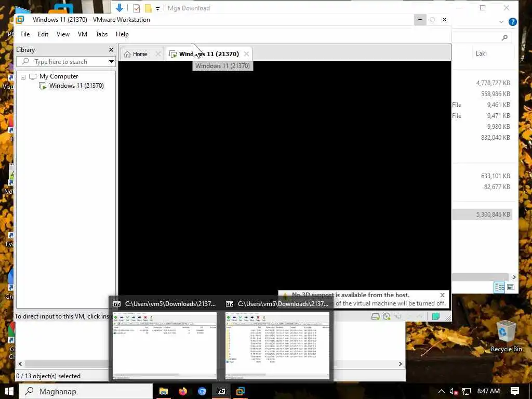Expand the Explorer ribbon chevron
The image size is (532, 399).
501,22
